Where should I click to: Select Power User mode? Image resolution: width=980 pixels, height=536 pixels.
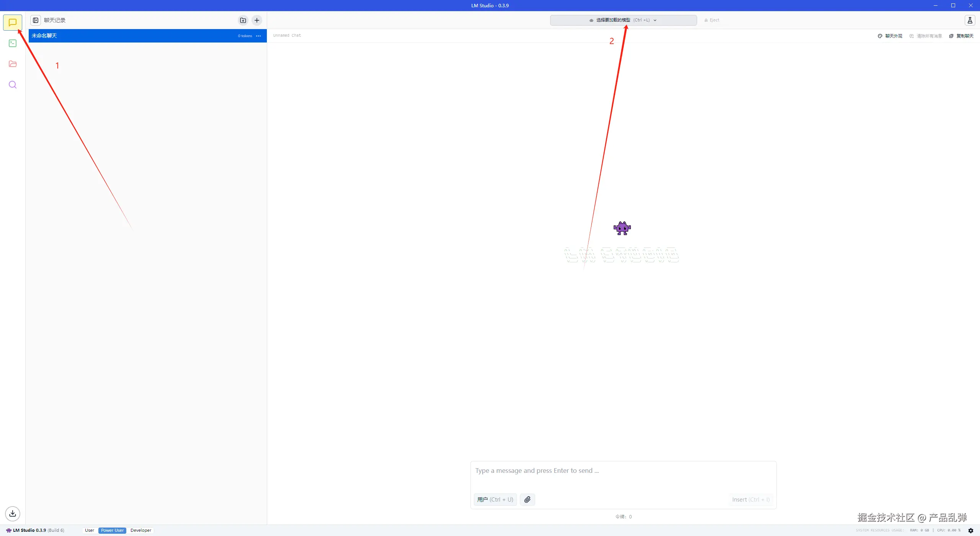point(112,531)
